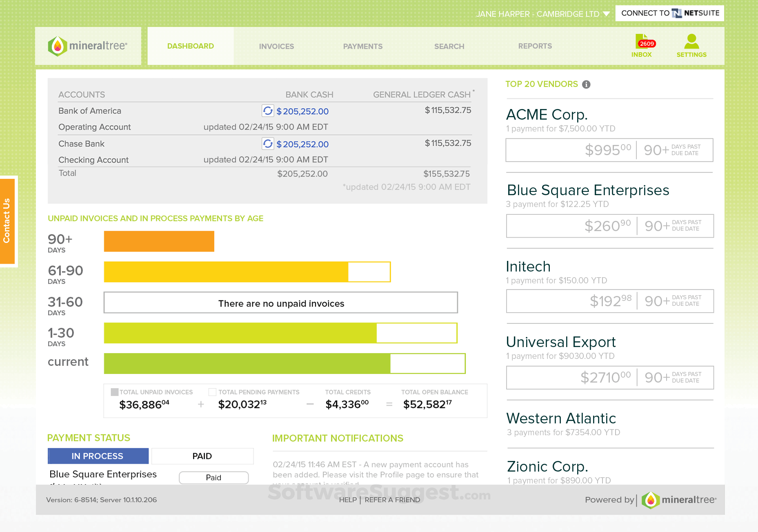The image size is (758, 532).
Task: Toggle the Total Pending Payments legend box
Action: tap(212, 392)
